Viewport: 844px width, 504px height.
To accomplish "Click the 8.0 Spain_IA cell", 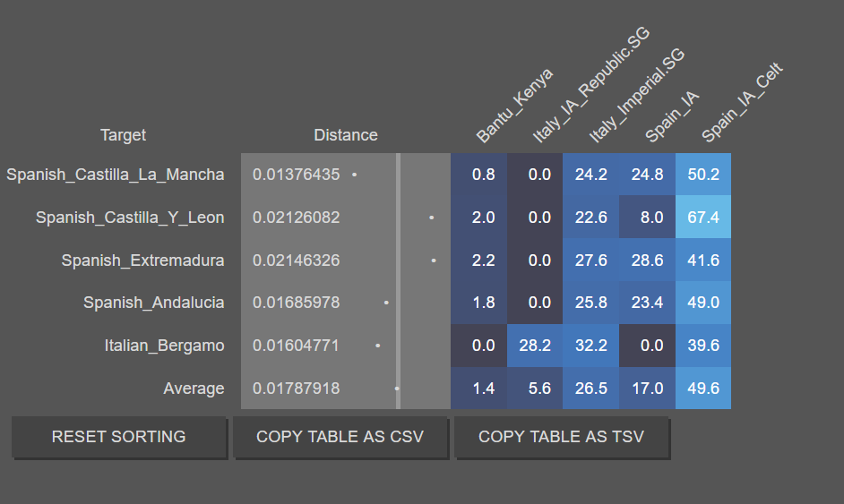I will click(x=647, y=218).
